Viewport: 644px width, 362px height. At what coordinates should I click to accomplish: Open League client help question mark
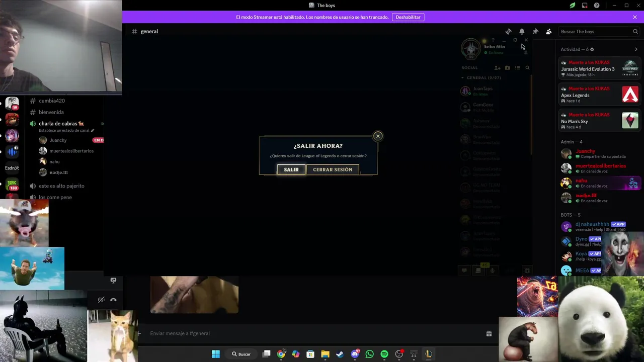(493, 40)
